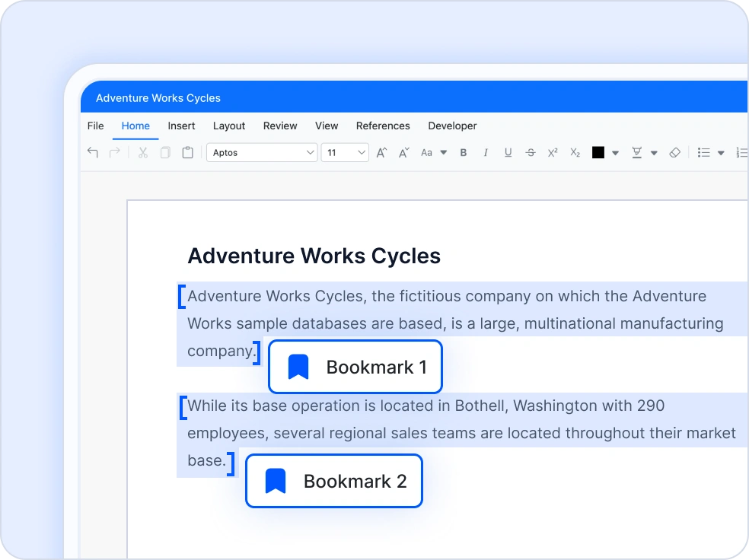Clear formatting with eraser icon
This screenshot has height=560, width=749.
point(674,153)
